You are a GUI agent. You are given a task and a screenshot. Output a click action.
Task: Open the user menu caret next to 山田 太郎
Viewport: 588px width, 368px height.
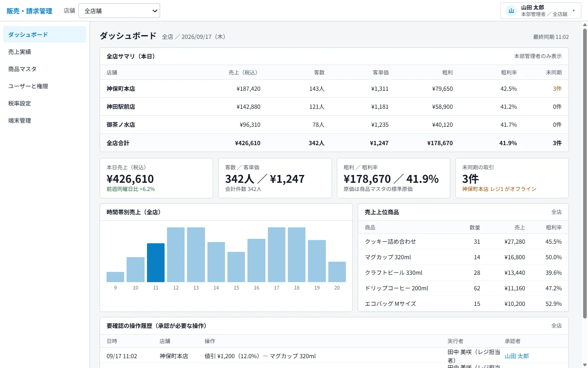click(574, 11)
